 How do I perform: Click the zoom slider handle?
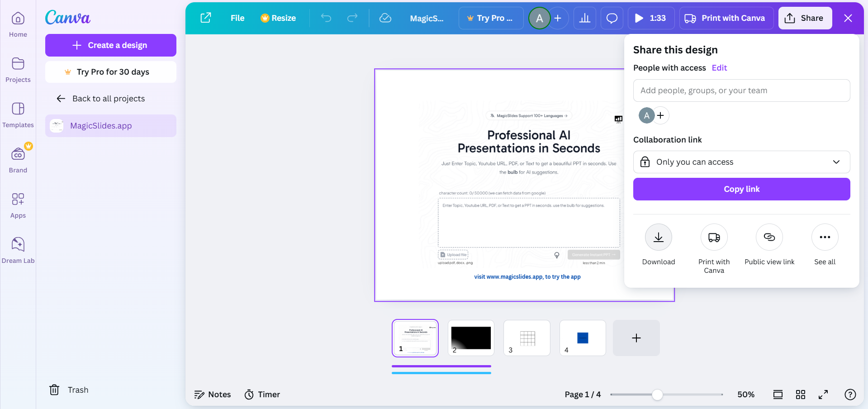click(657, 395)
